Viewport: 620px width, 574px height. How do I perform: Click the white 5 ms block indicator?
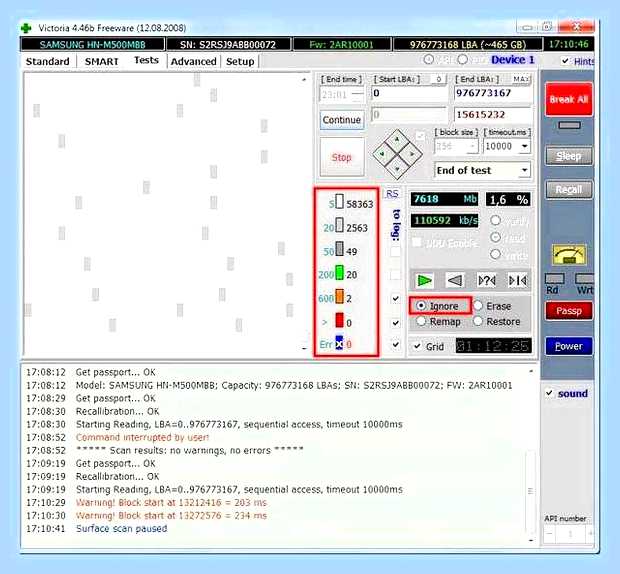[x=339, y=201]
